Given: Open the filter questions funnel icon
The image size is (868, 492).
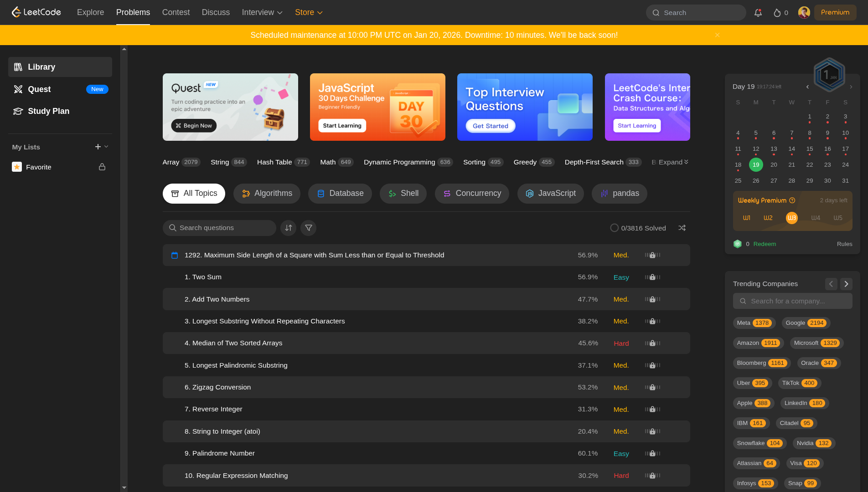Looking at the screenshot, I should (309, 228).
